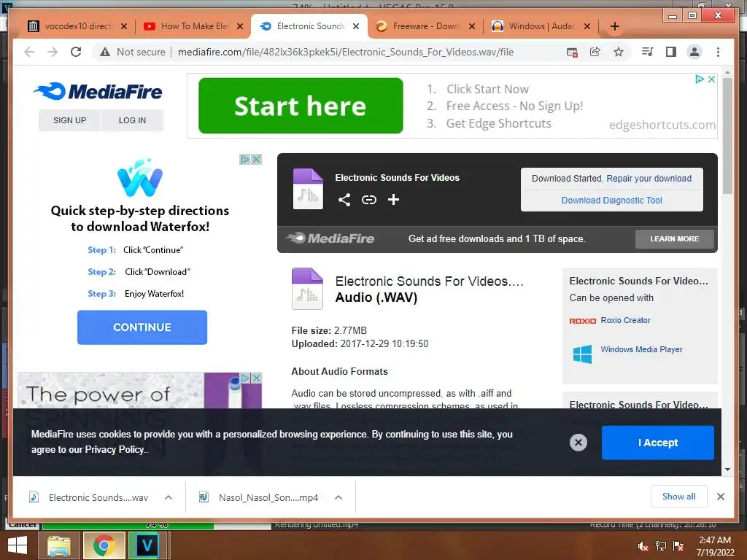Click the blue CONTINUE button

[x=142, y=327]
